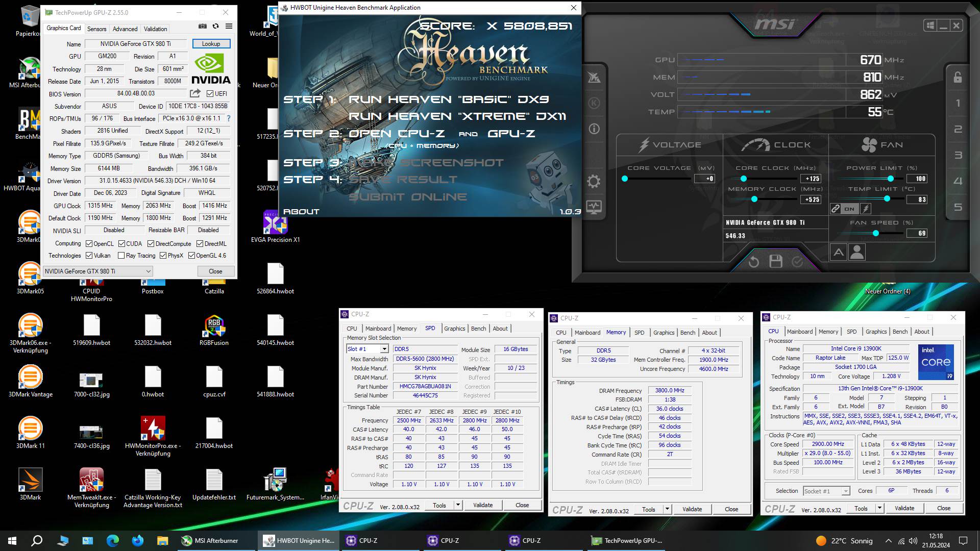This screenshot has height=551, width=980.
Task: Click Tools button in CPU-Z Memory window
Action: click(x=649, y=509)
